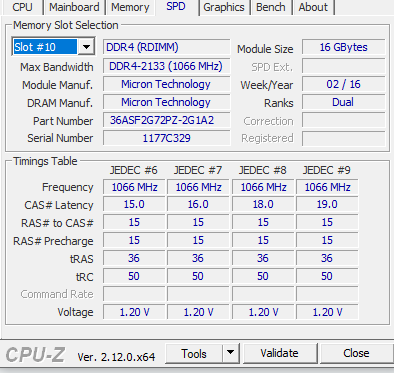Open the Tools dropdown arrow menu
This screenshot has width=394, height=373.
point(231,353)
